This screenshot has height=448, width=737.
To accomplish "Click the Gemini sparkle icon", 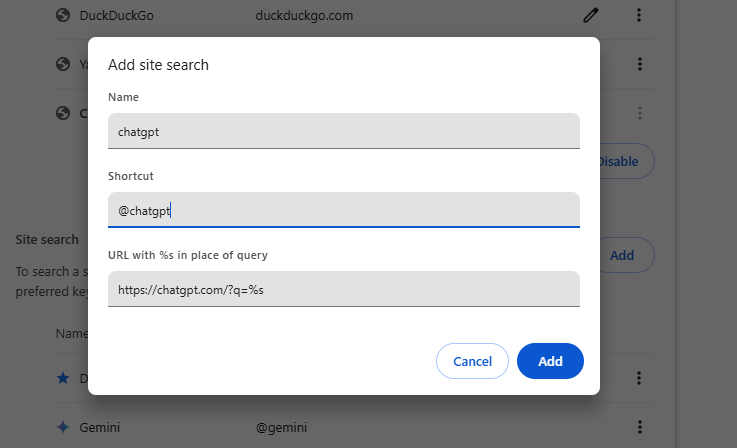I will (63, 427).
